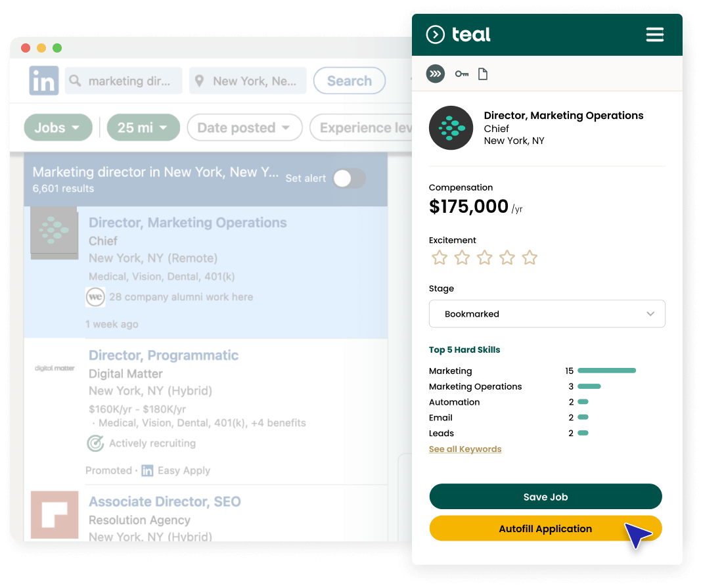Screen dimensions: 701x588
Task: Open the See all Keywords link
Action: coord(465,449)
